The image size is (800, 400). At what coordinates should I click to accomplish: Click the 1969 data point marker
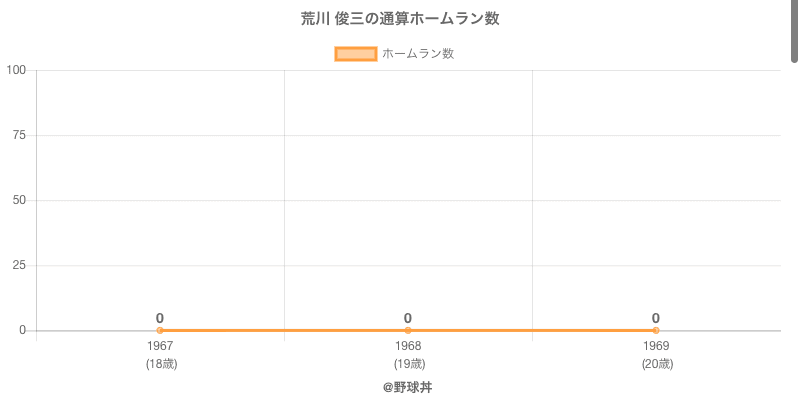click(656, 330)
